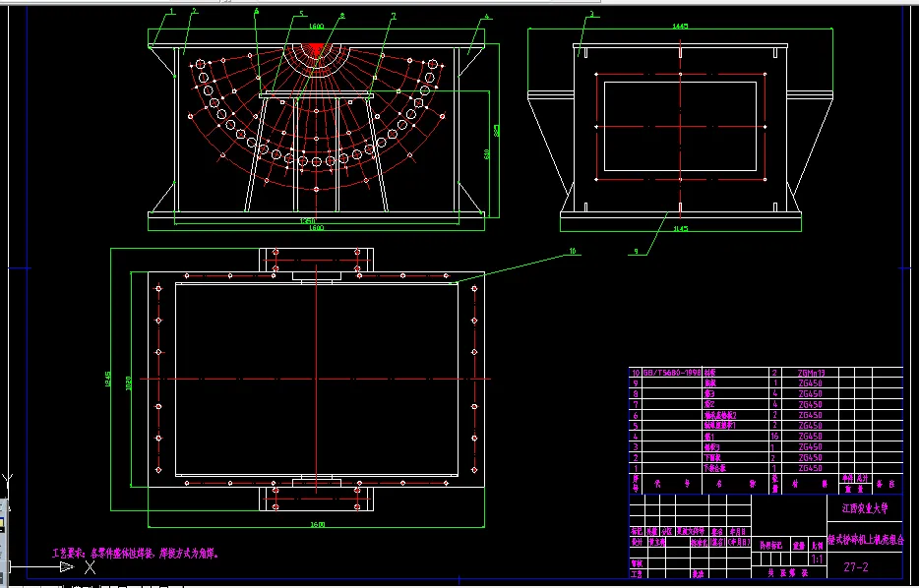Click the GB/T5680-1998 cell in parts list
This screenshot has height=588, width=919.
(x=672, y=373)
